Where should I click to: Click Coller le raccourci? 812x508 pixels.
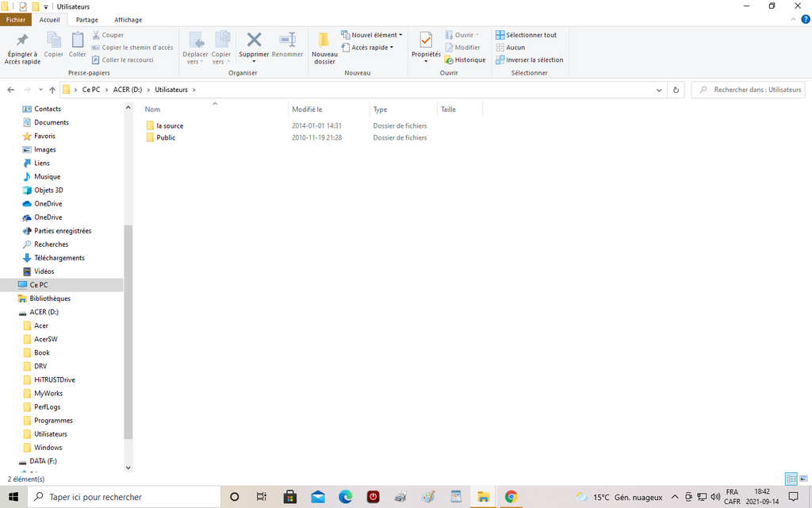point(123,60)
